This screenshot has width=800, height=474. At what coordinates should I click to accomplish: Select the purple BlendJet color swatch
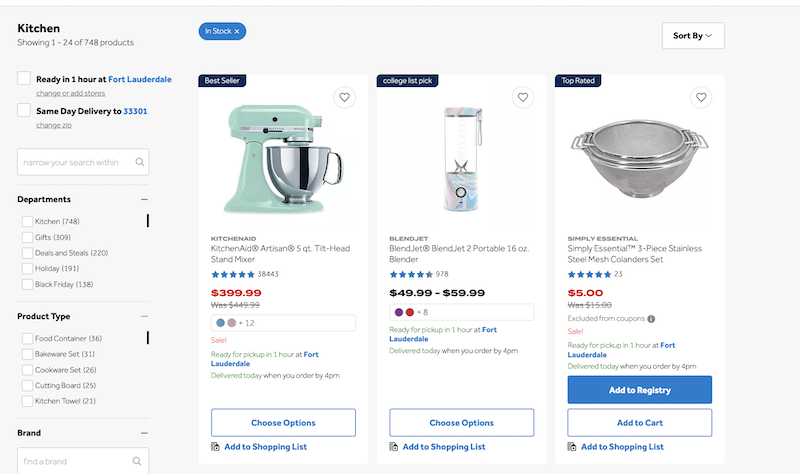pos(398,312)
